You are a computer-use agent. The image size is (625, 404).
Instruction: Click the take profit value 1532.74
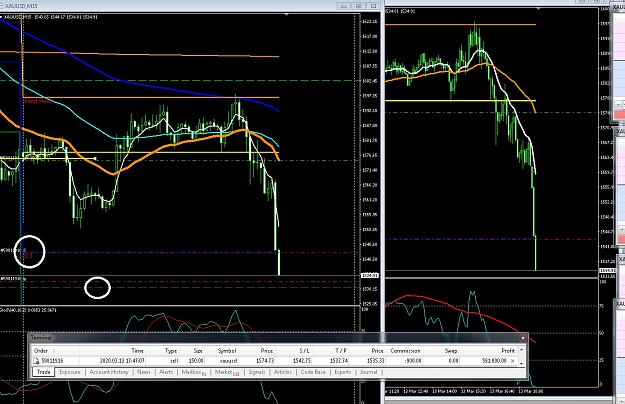coord(339,361)
